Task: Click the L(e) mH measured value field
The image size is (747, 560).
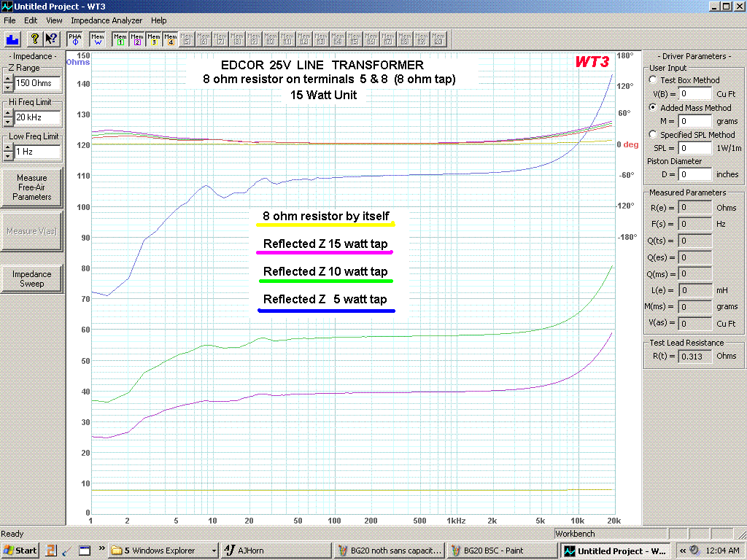Action: [x=695, y=290]
